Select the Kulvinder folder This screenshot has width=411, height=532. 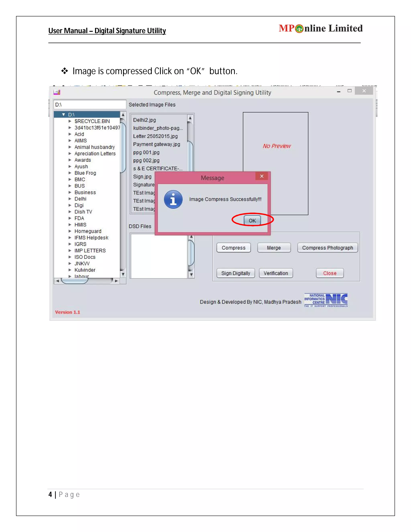(85, 270)
